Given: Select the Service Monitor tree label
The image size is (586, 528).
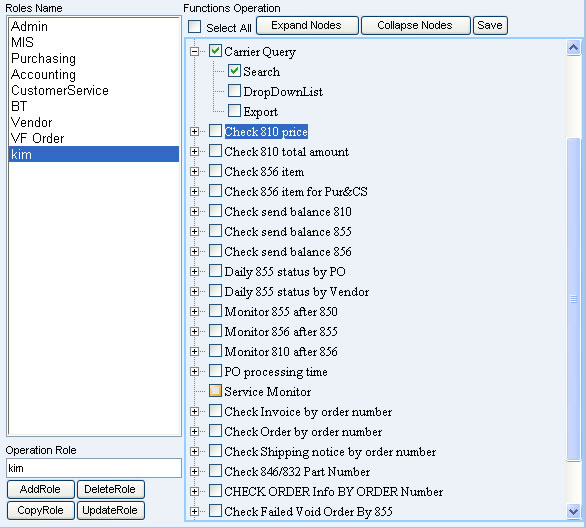Looking at the screenshot, I should [x=268, y=392].
